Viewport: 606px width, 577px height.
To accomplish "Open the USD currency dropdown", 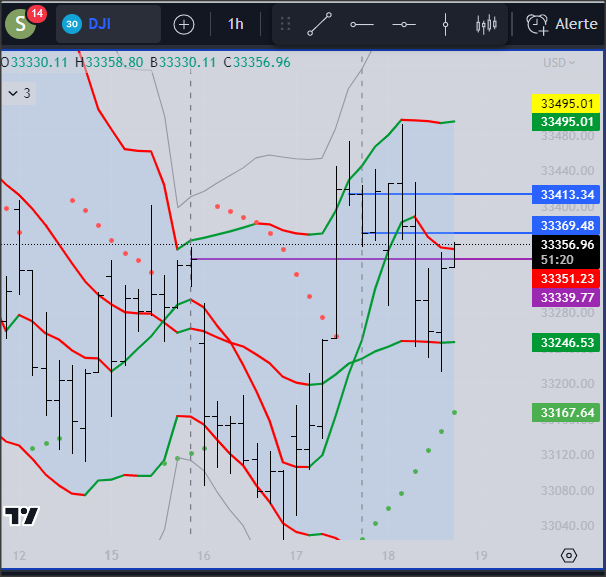I will (x=559, y=63).
